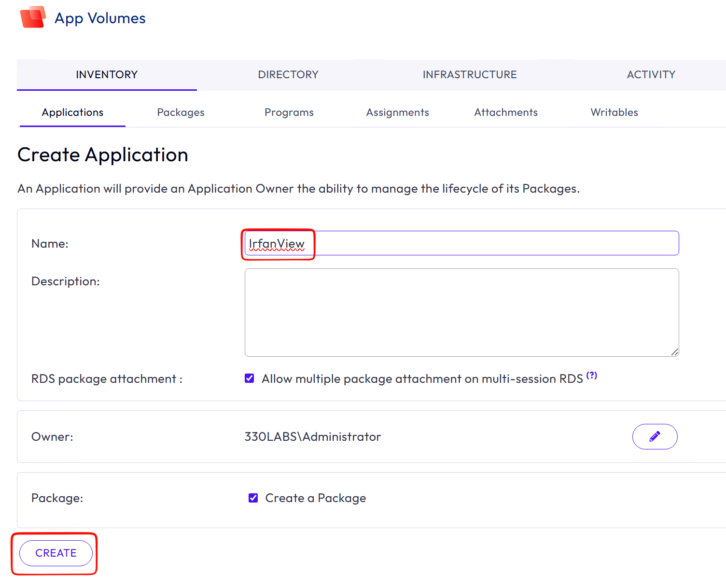Screen dimensions: 726x588
Task: Focus the Name input field
Action: click(x=461, y=243)
